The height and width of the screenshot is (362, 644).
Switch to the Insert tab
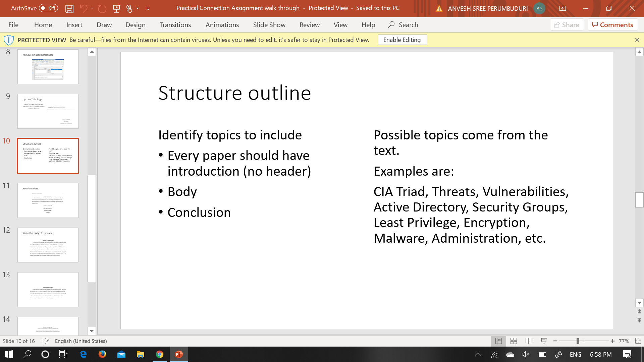tap(74, 25)
